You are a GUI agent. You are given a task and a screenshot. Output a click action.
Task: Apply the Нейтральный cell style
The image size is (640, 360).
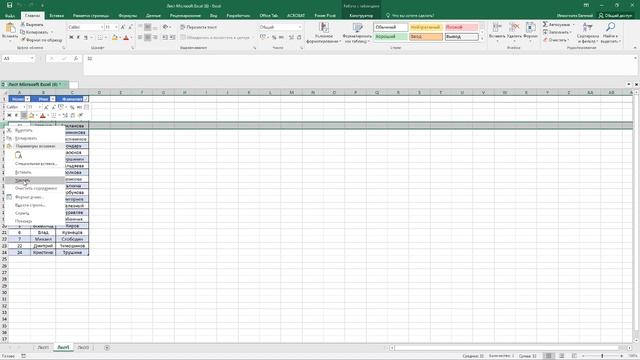tap(426, 27)
